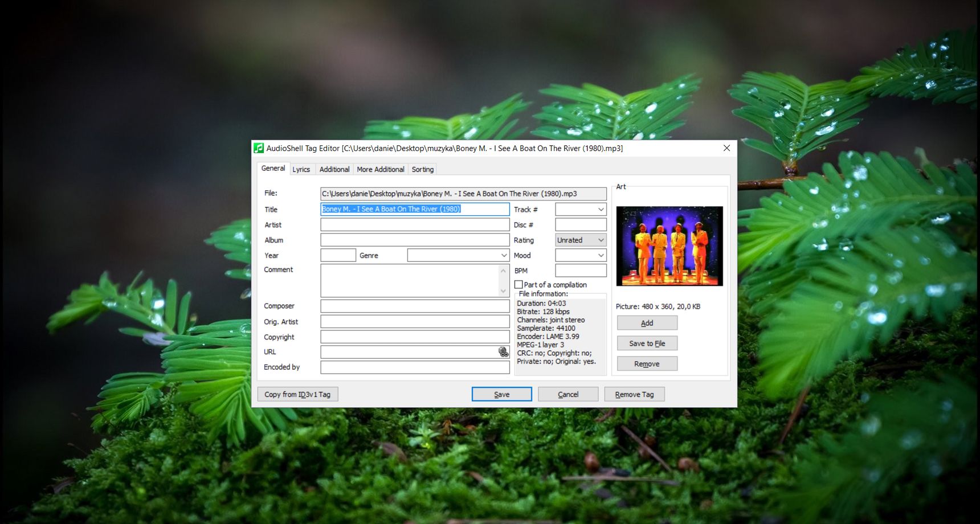Open the Additional tab
This screenshot has width=980, height=524.
(x=334, y=169)
